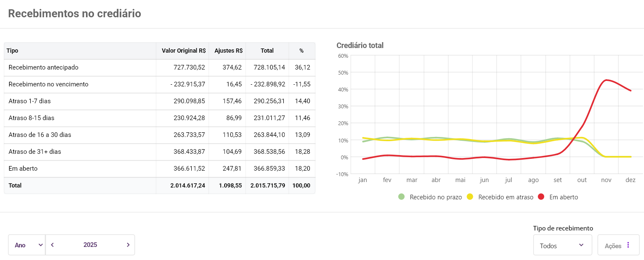The image size is (644, 260).
Task: Toggle green Recebido no prazo legend marker
Action: pyautogui.click(x=401, y=197)
